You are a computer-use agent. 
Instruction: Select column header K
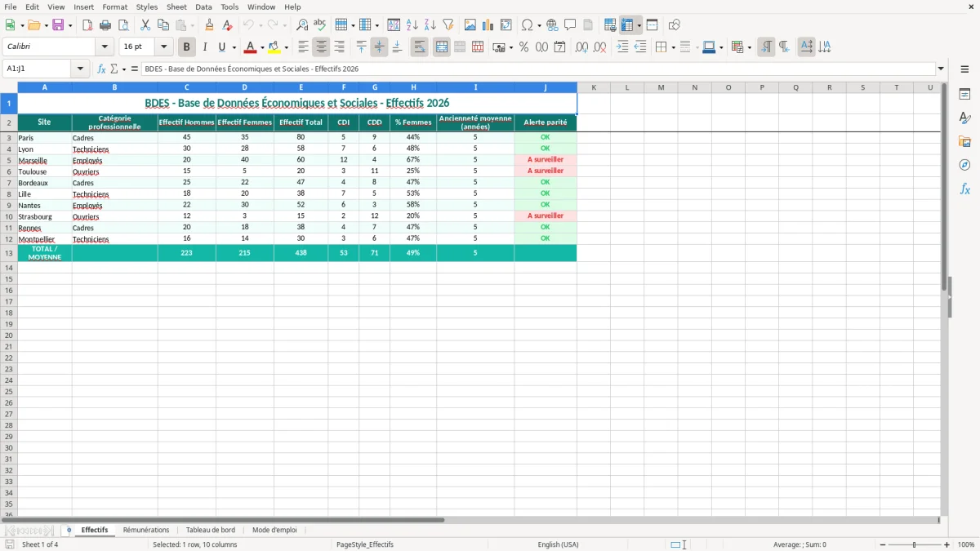coord(594,87)
